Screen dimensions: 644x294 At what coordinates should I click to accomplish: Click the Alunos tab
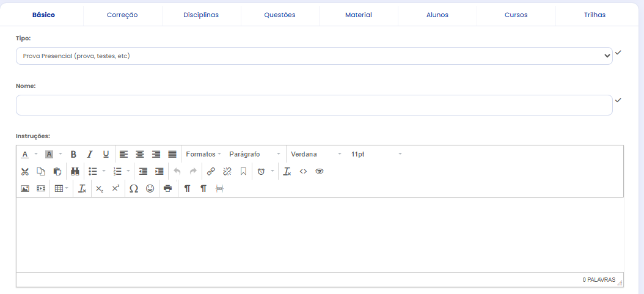(437, 15)
